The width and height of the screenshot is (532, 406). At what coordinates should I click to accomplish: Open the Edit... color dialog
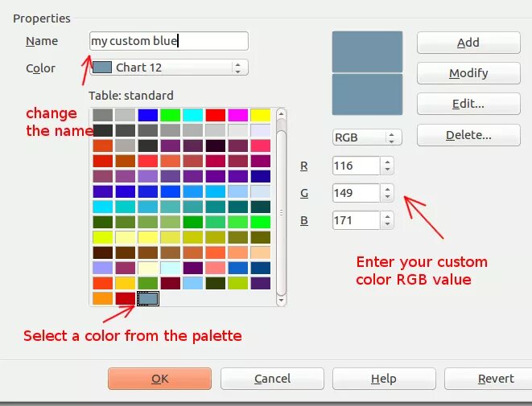(468, 104)
